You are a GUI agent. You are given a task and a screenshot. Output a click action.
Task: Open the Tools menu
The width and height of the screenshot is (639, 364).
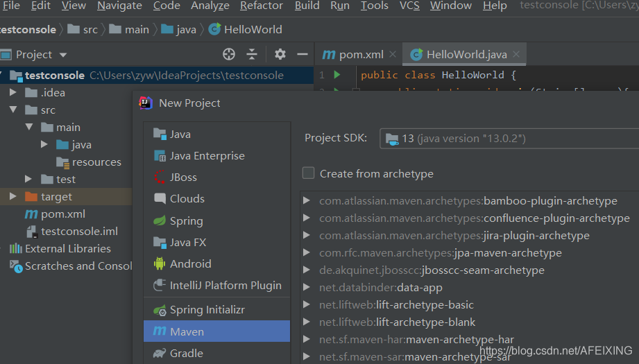374,6
